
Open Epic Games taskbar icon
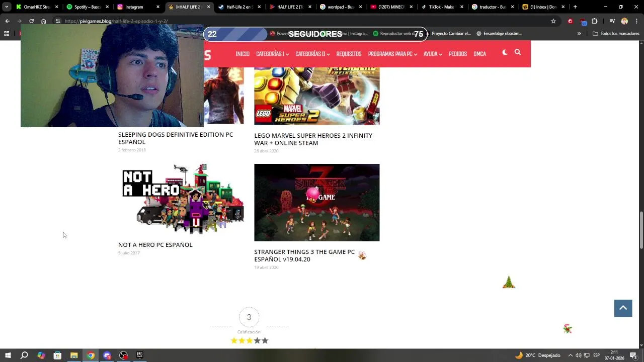click(140, 355)
